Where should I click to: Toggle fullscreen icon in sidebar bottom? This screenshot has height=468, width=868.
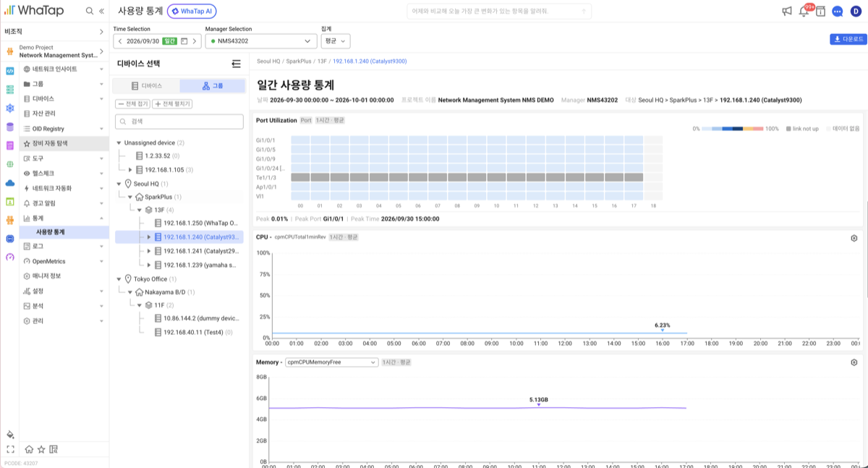click(10, 449)
